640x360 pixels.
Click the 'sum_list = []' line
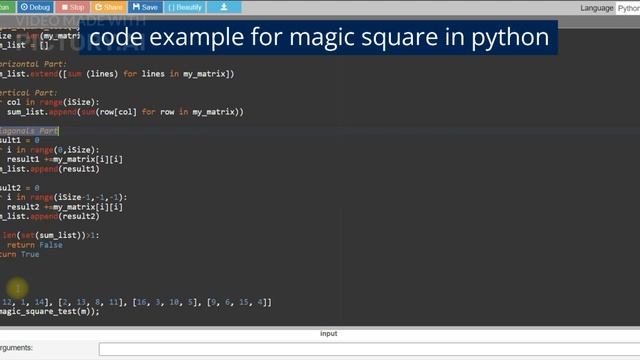click(x=24, y=45)
